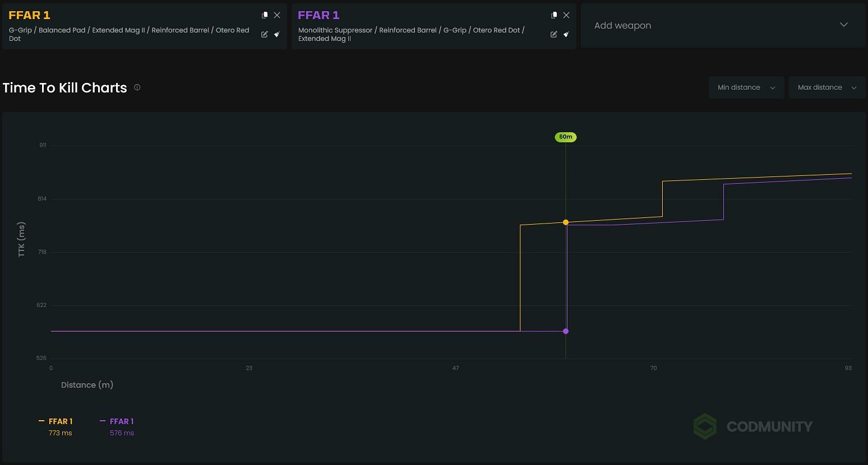Remove the orange FFAR 1 weapon card
Screen dimensions: 868x465
277,15
